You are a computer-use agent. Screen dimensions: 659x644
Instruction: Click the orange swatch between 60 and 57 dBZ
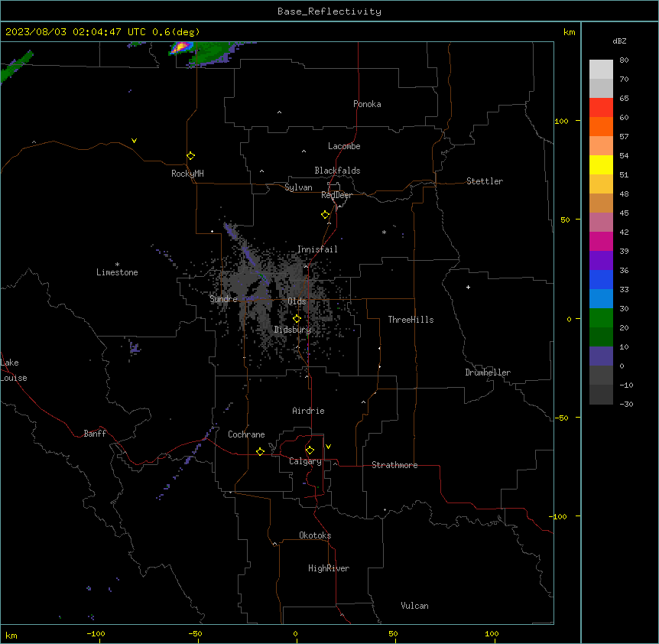pos(601,126)
